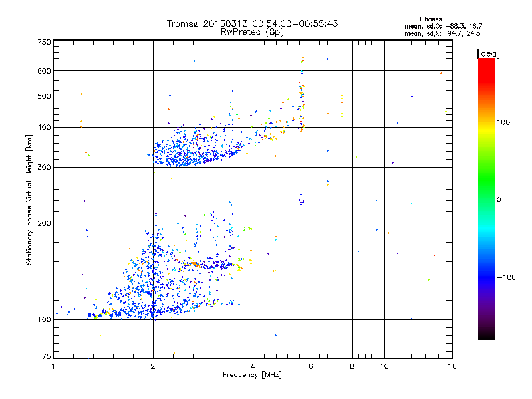The image size is (532, 399).
Task: Click the 'mean, sd,O: -88.3, 18.7' line
Action: tap(443, 26)
